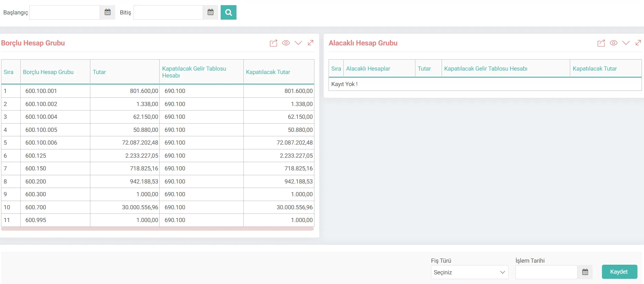Collapse the Borçlu Hesap Grubu panel chevron
The image size is (644, 284).
[298, 43]
